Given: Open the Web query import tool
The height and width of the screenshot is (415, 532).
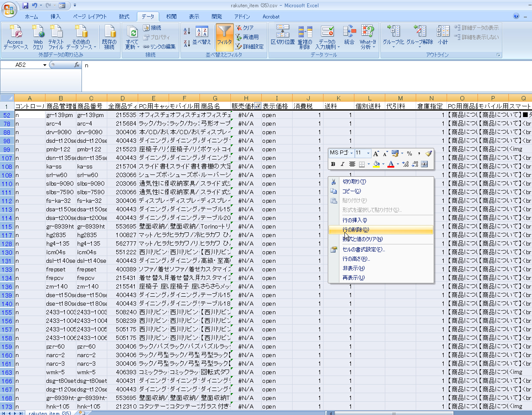Looking at the screenshot, I should [38, 37].
